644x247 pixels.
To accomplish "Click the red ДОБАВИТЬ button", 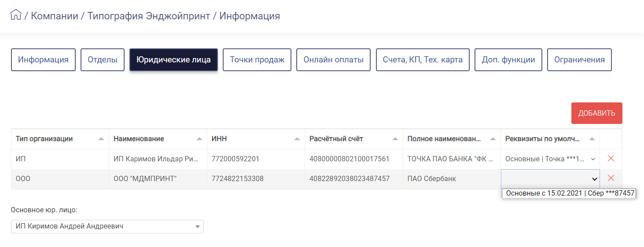I will tap(596, 113).
